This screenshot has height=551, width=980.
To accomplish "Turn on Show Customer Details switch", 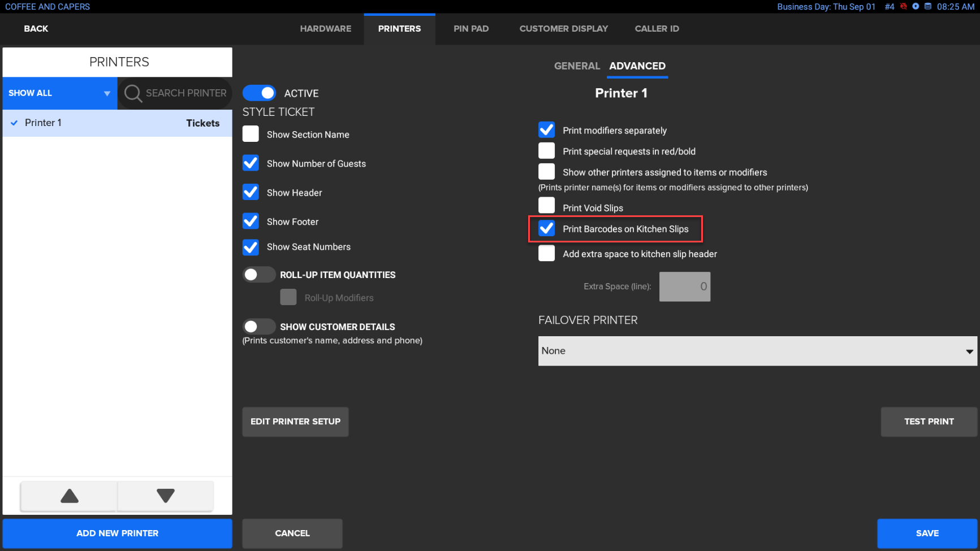I will [258, 327].
